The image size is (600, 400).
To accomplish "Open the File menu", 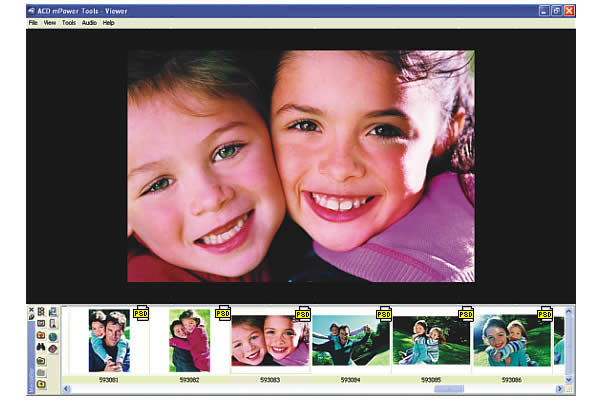I will pos(33,23).
